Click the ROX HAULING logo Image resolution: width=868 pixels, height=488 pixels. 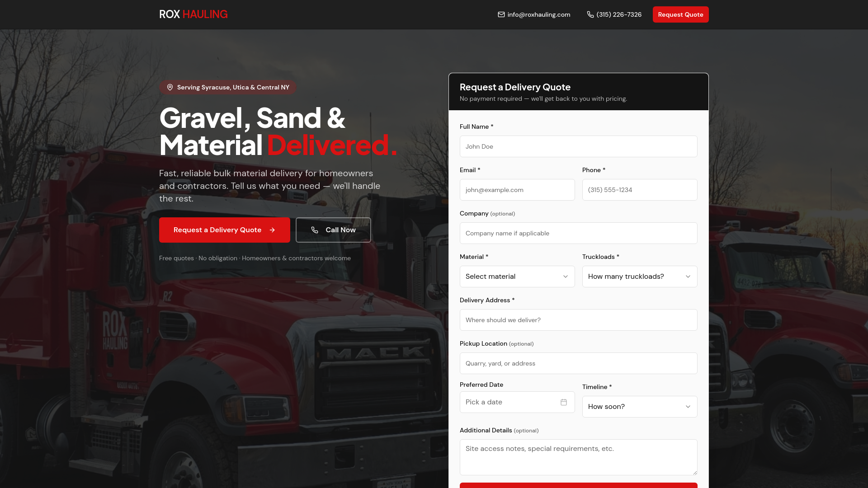click(193, 14)
